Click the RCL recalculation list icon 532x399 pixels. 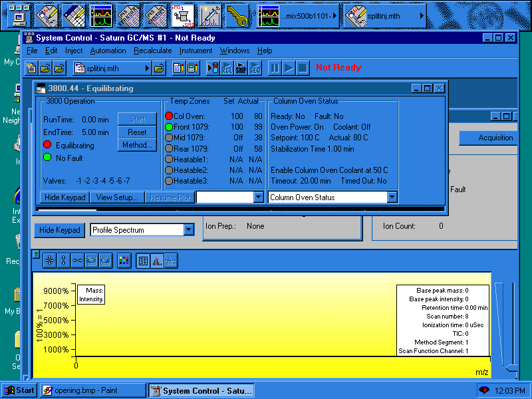tap(227, 68)
